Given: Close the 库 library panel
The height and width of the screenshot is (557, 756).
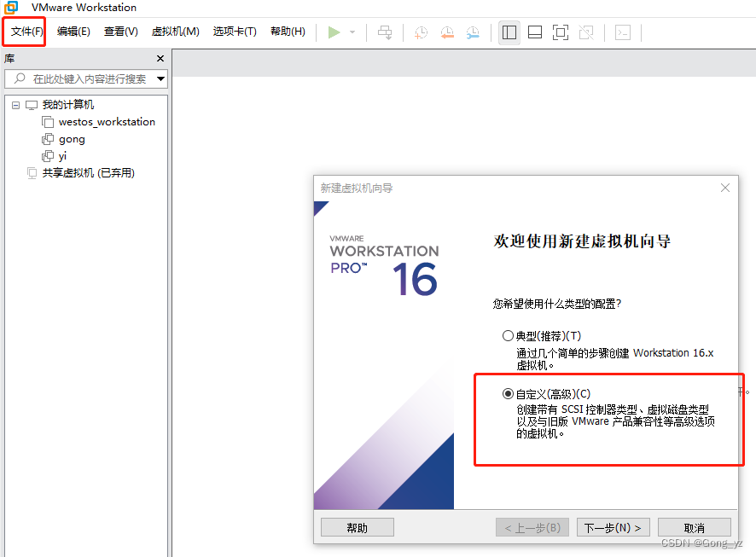Looking at the screenshot, I should (160, 58).
